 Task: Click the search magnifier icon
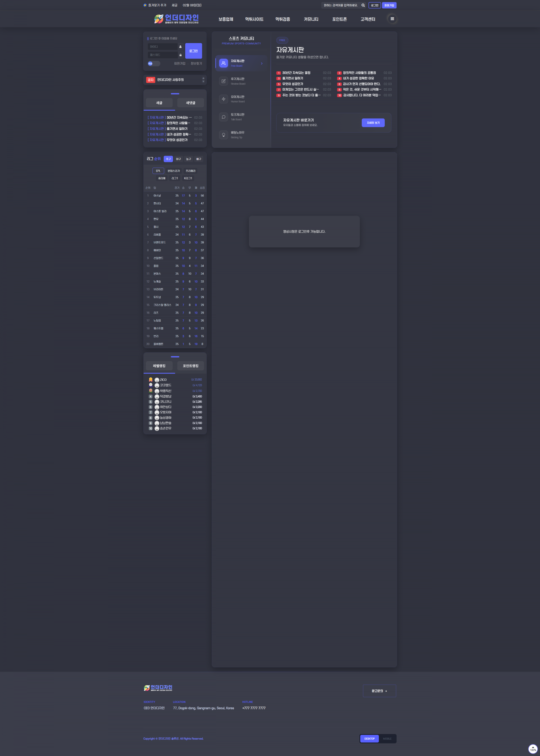[363, 5]
